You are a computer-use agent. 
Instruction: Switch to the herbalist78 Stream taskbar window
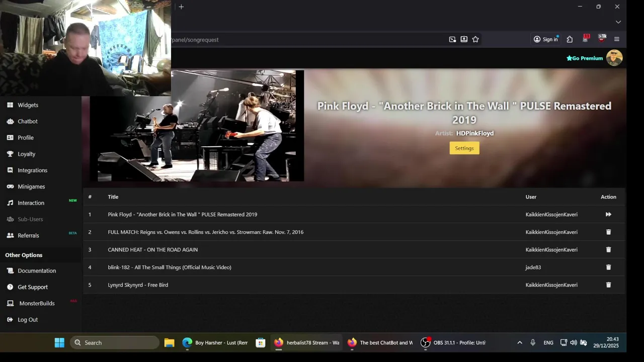(x=307, y=343)
